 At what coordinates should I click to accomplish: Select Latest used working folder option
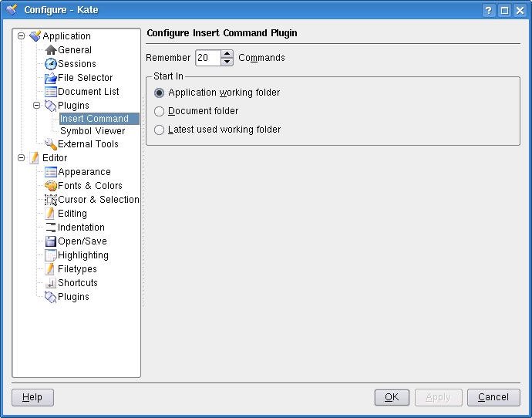pos(160,130)
